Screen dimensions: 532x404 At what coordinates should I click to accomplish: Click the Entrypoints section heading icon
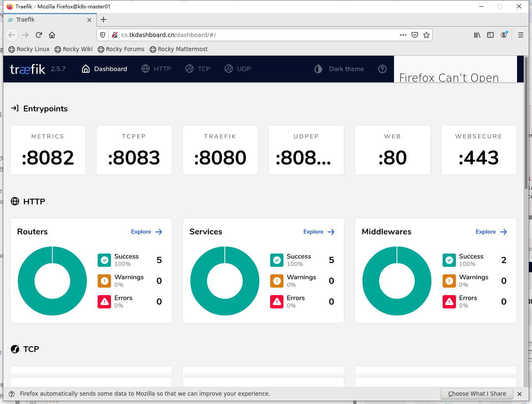(15, 108)
